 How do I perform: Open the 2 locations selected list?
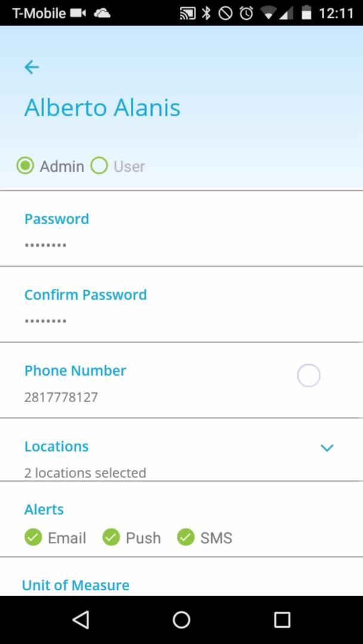click(x=85, y=473)
